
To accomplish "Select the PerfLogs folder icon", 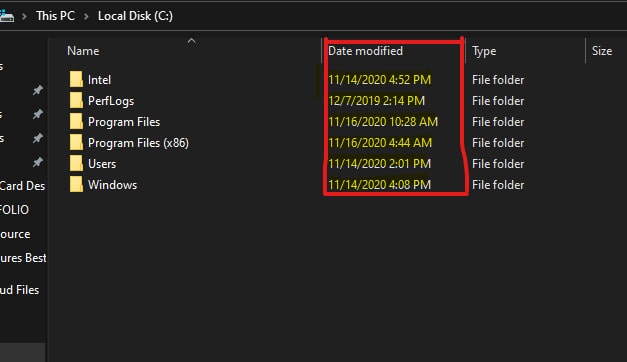I will [76, 100].
